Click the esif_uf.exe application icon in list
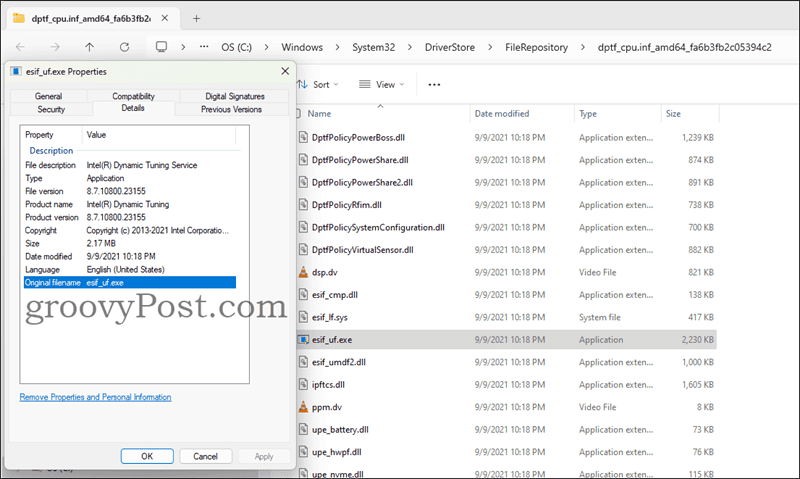 point(303,339)
